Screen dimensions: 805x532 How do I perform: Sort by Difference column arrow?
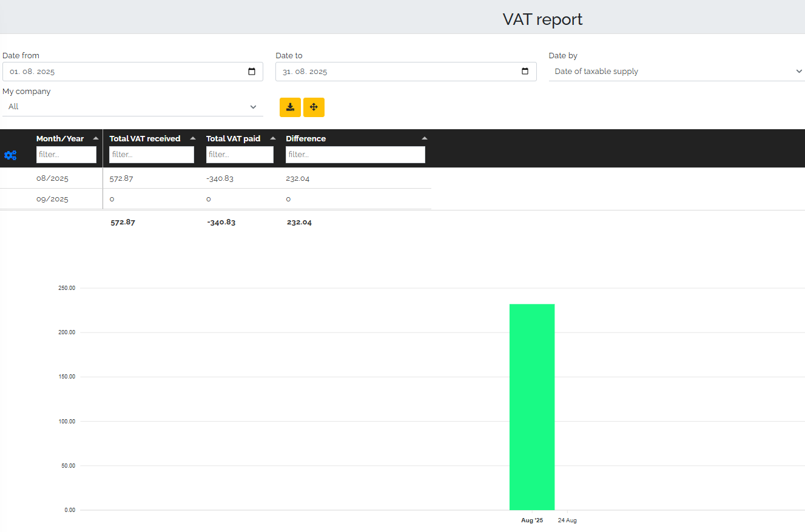pos(424,138)
